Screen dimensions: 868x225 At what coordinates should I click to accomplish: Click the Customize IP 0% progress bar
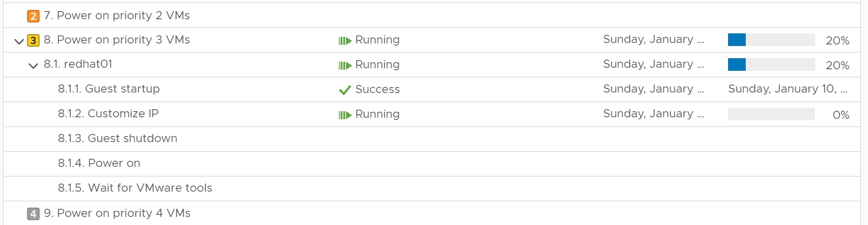tap(771, 114)
